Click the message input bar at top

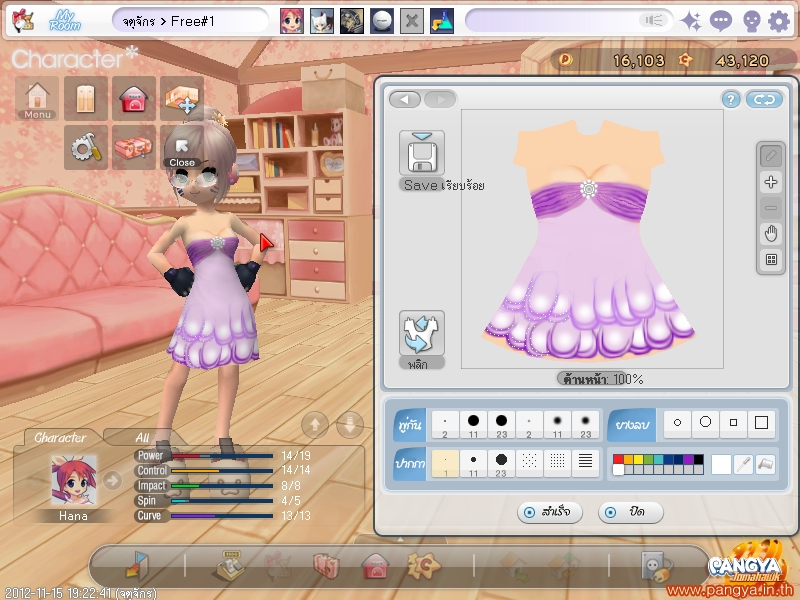click(567, 20)
